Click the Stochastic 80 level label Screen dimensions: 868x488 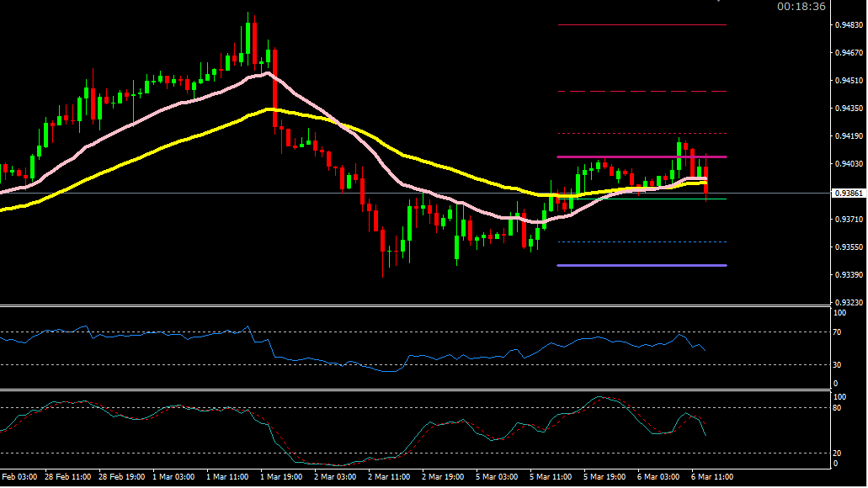tap(837, 408)
